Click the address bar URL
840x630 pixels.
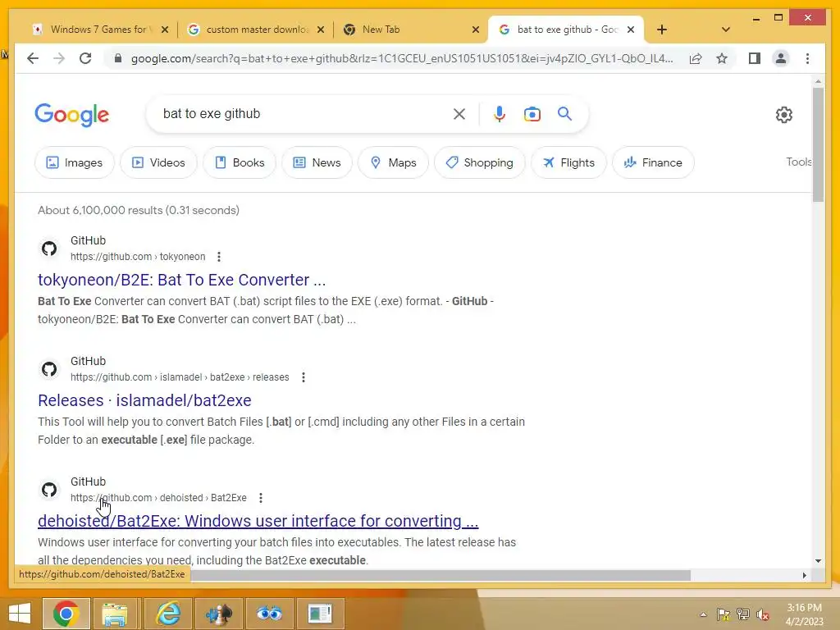click(402, 58)
